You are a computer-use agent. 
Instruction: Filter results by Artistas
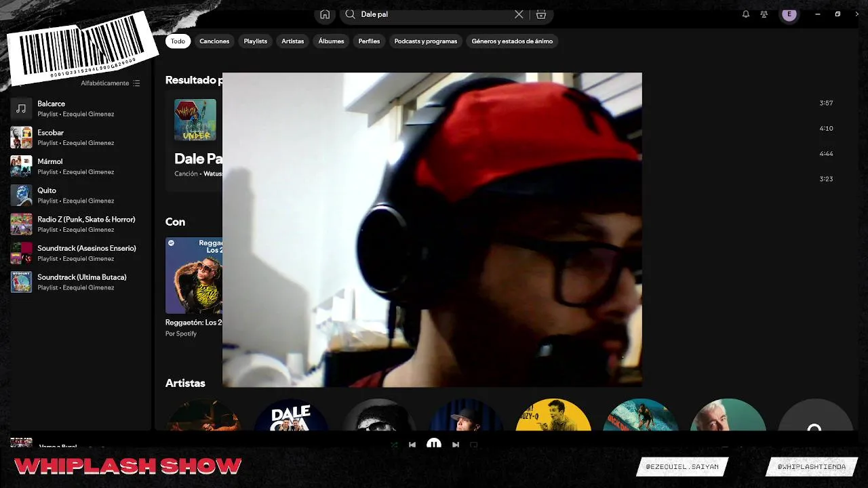[x=293, y=41]
